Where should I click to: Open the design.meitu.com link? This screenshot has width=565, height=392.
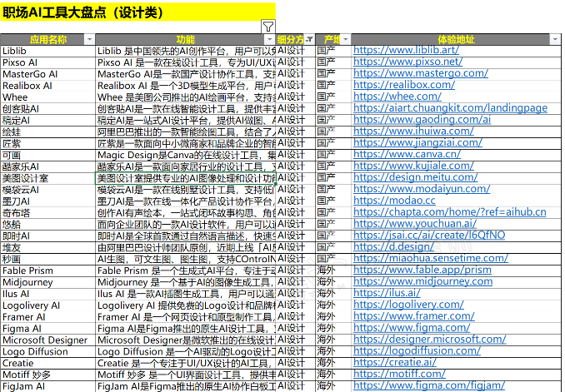pyautogui.click(x=416, y=177)
